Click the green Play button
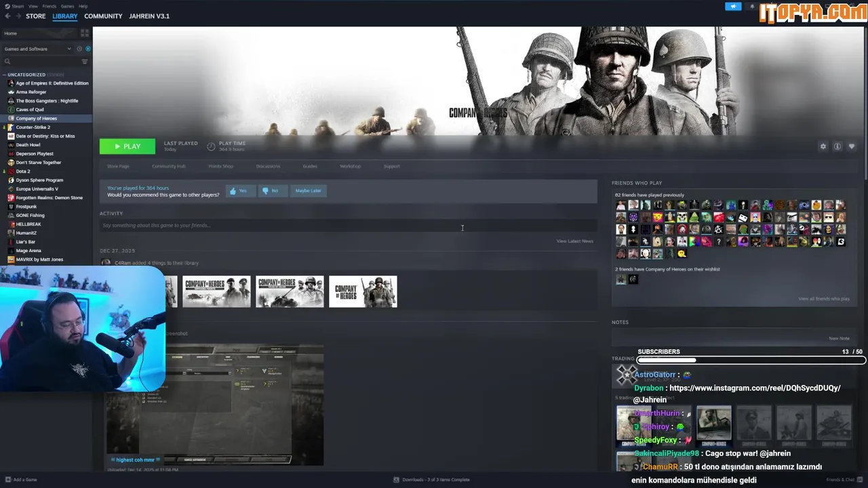 (x=127, y=146)
